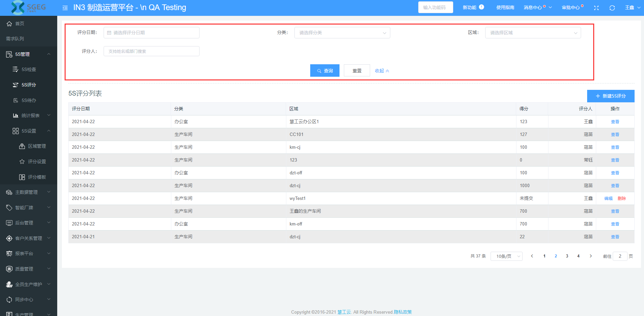Open 评分模板 in the sidebar
The width and height of the screenshot is (644, 316).
37,177
